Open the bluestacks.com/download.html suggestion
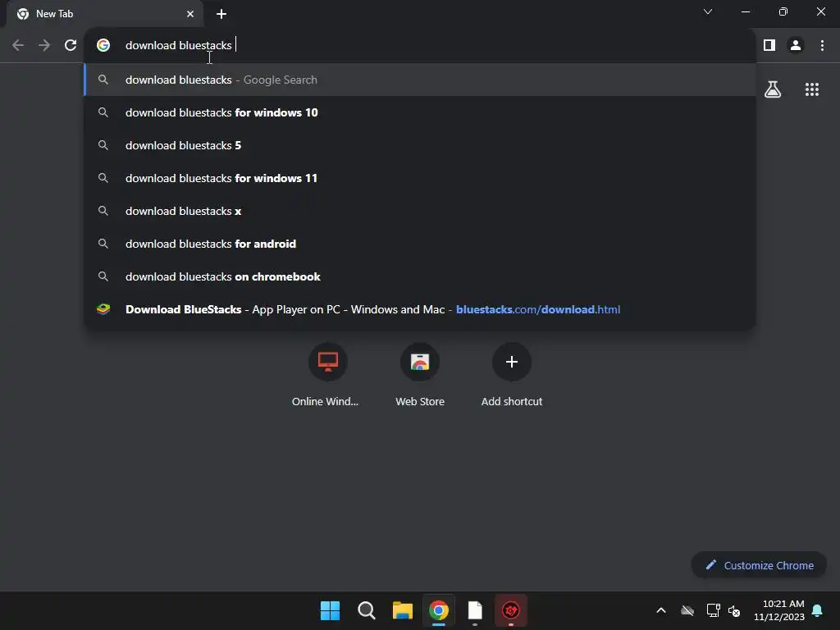The image size is (840, 630). click(420, 309)
